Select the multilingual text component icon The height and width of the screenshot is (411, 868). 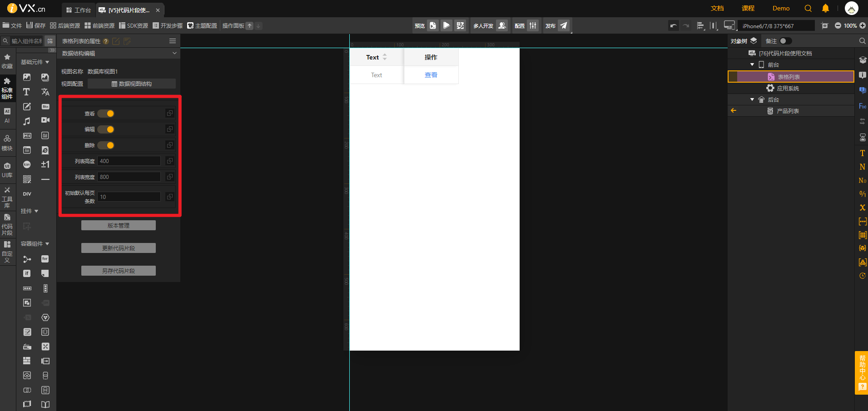point(45,92)
